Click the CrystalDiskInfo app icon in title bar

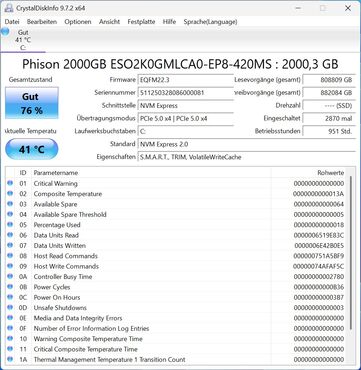(x=9, y=8)
